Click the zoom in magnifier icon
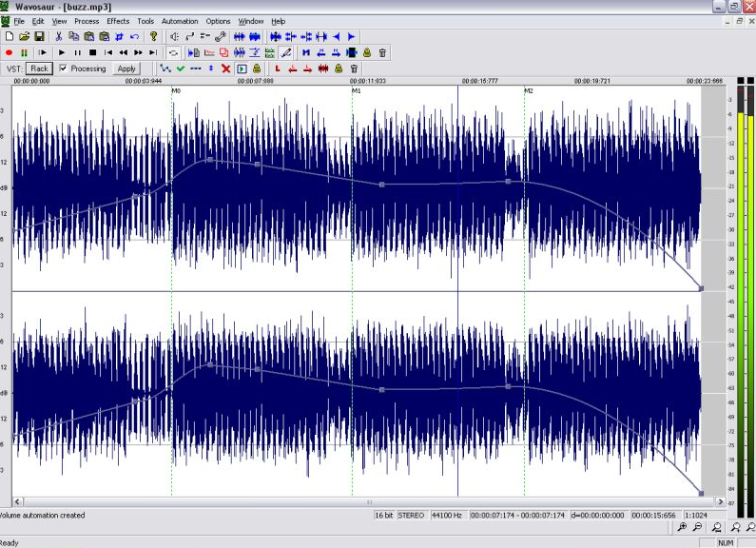This screenshot has height=548, width=756. coord(682,527)
